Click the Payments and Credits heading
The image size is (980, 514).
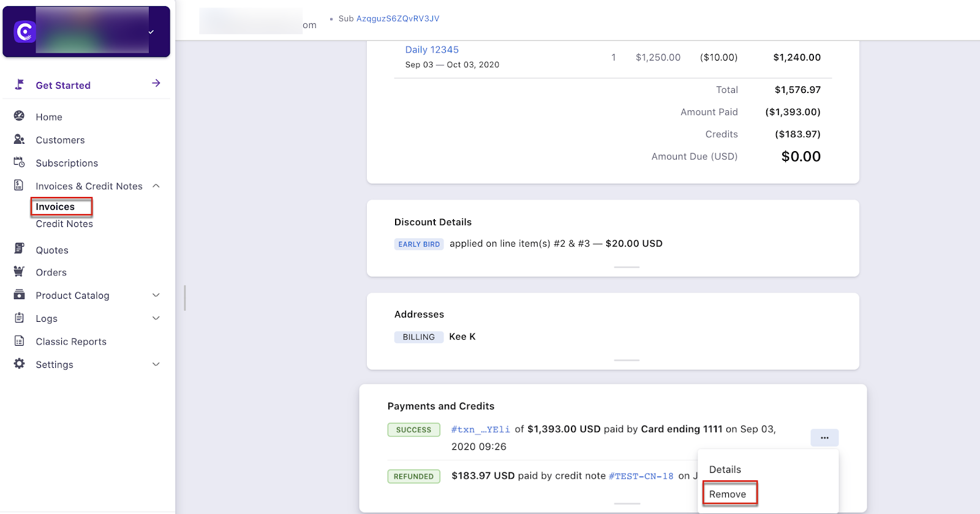pyautogui.click(x=441, y=406)
